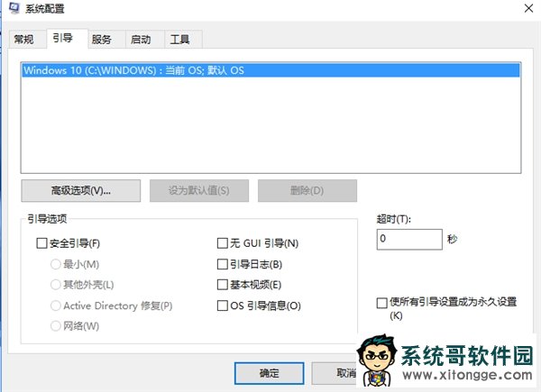Click the System Configuration title bar icon
The height and width of the screenshot is (392, 541).
(x=14, y=8)
